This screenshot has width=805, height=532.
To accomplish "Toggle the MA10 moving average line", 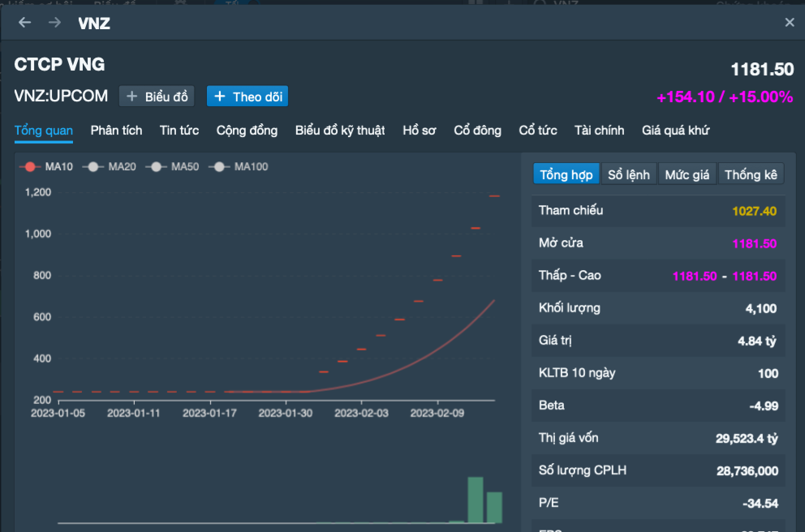I will [46, 167].
